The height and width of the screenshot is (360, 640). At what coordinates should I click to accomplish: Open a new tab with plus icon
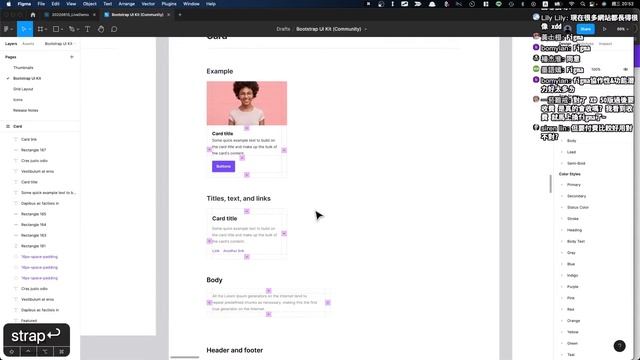pyautogui.click(x=180, y=15)
